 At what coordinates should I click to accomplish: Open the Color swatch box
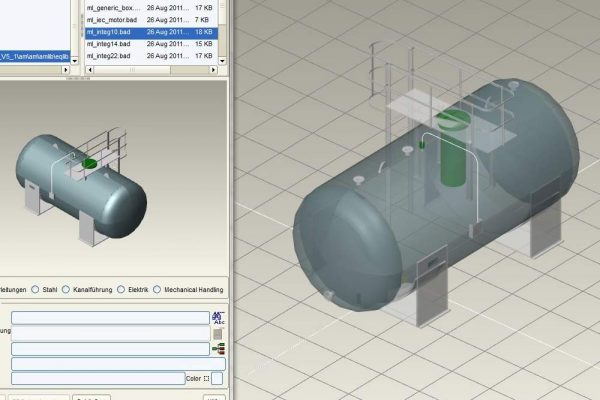tap(217, 379)
